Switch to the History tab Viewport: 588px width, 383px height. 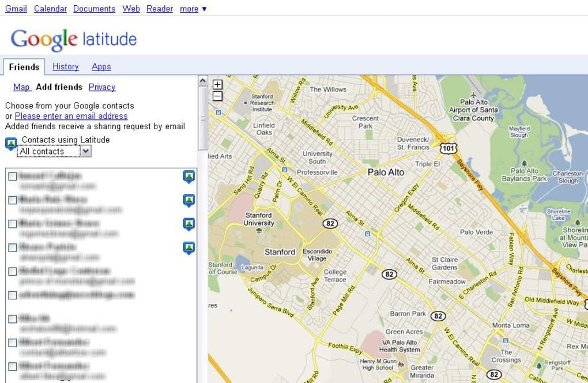65,66
